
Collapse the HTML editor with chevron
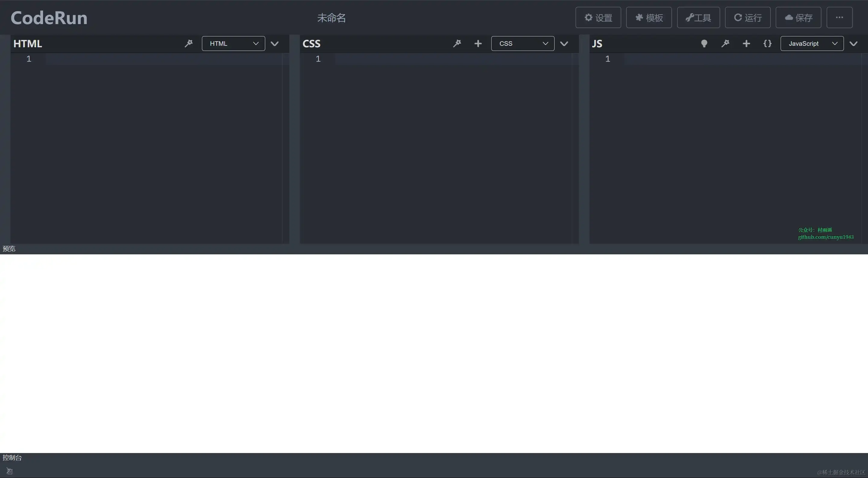(275, 43)
